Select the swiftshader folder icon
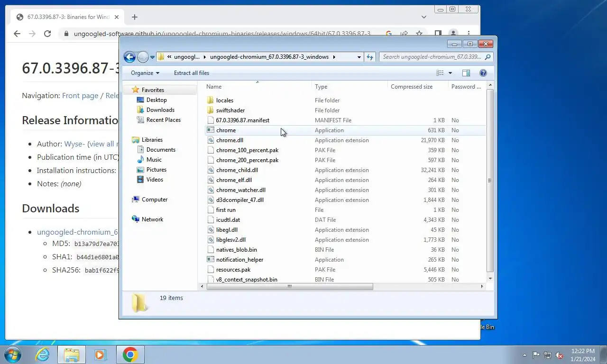The height and width of the screenshot is (364, 607). point(211,110)
